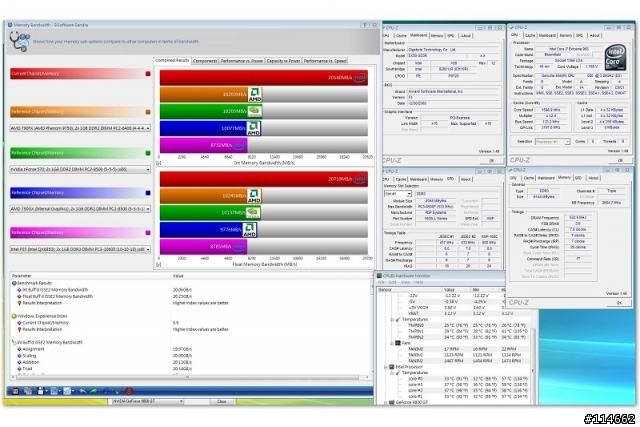This screenshot has width=640, height=427.
Task: Click the Fans icon in Hardware Monitor tree
Action: [x=398, y=343]
